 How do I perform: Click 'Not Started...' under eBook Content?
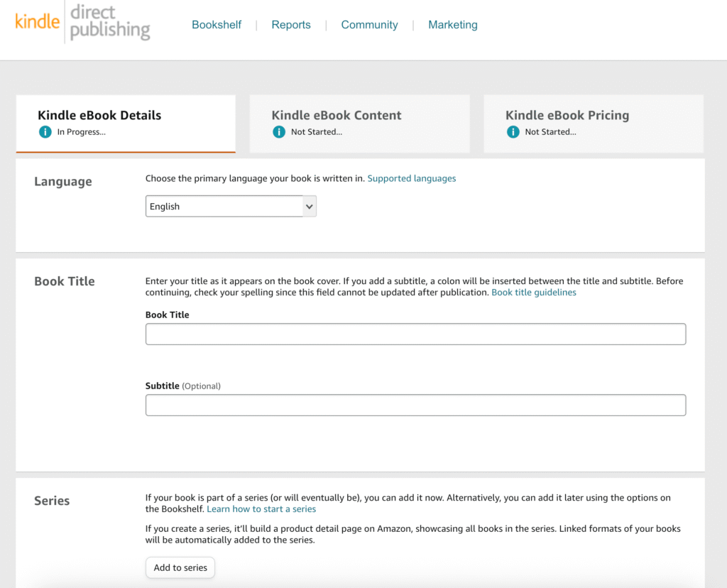click(x=317, y=132)
